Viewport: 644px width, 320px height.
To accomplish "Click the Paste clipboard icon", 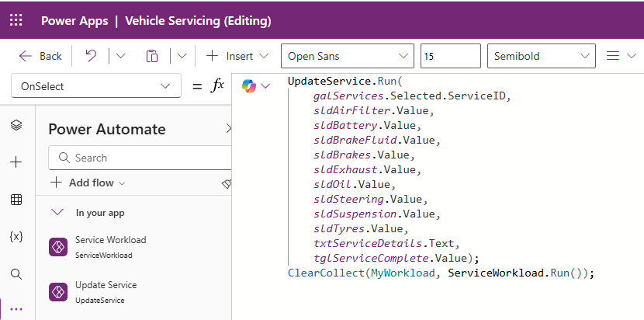I will (x=152, y=56).
